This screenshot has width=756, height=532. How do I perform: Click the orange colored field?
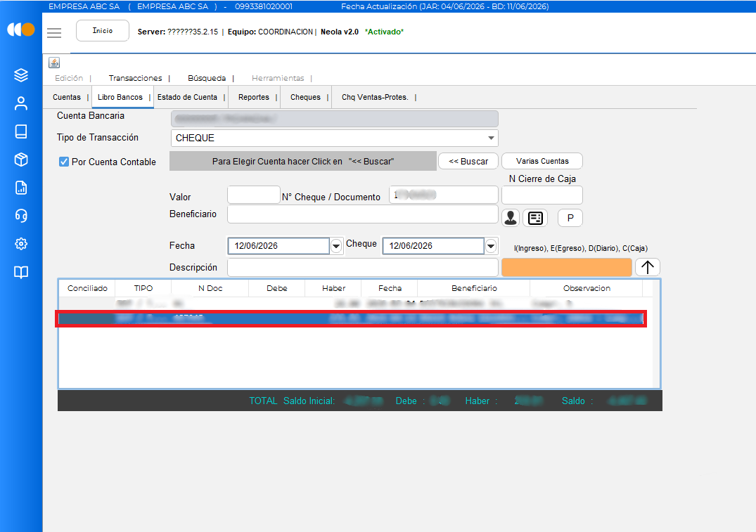(567, 267)
